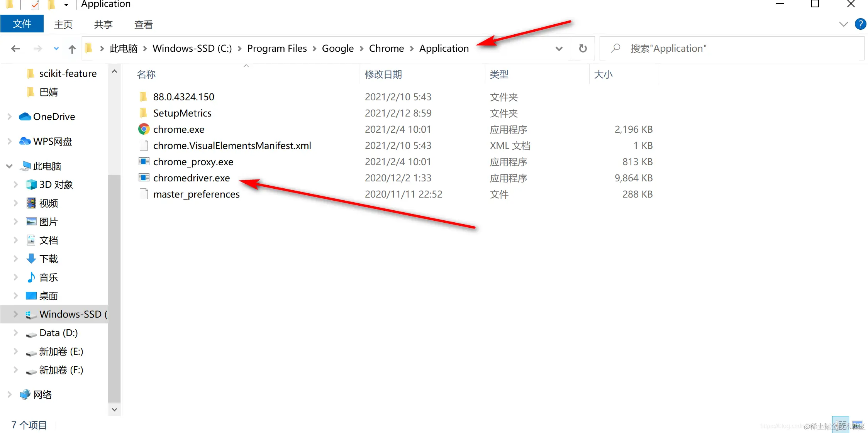The width and height of the screenshot is (868, 433).
Task: Select the 88.0.4324.150 folder icon
Action: click(x=144, y=96)
